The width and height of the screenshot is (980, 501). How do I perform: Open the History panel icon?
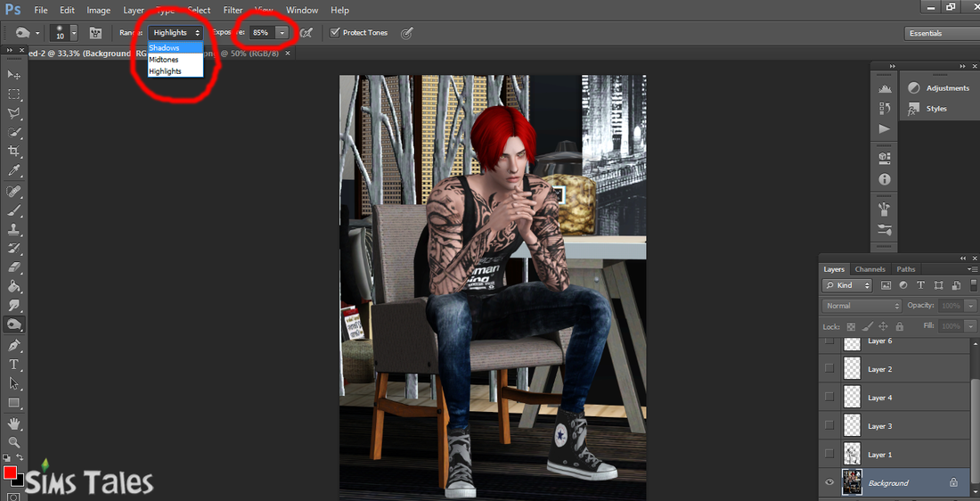pyautogui.click(x=885, y=109)
